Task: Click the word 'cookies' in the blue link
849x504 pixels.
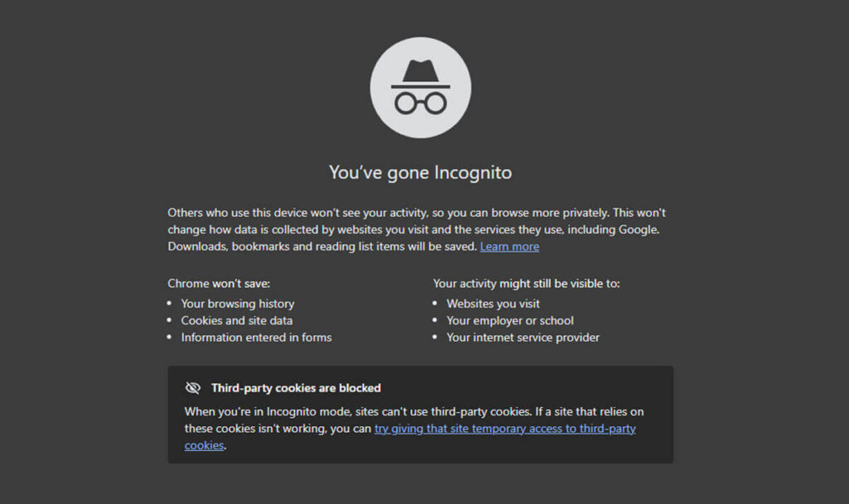Action: point(203,446)
